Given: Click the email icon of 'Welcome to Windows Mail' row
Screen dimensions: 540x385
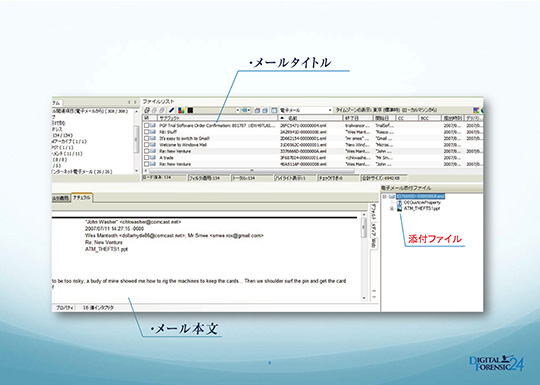Looking at the screenshot, I should [153, 145].
